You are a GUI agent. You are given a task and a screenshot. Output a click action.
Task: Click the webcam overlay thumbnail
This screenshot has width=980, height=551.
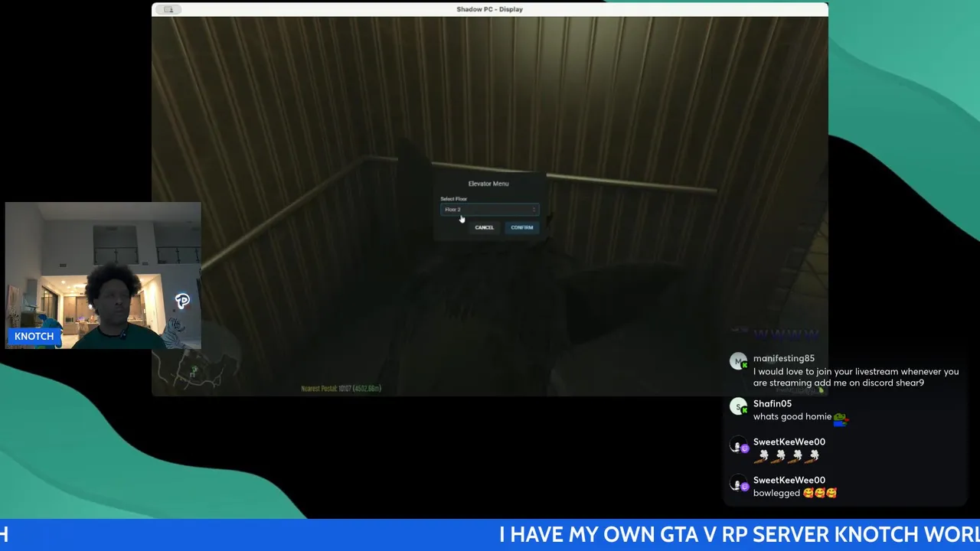103,275
